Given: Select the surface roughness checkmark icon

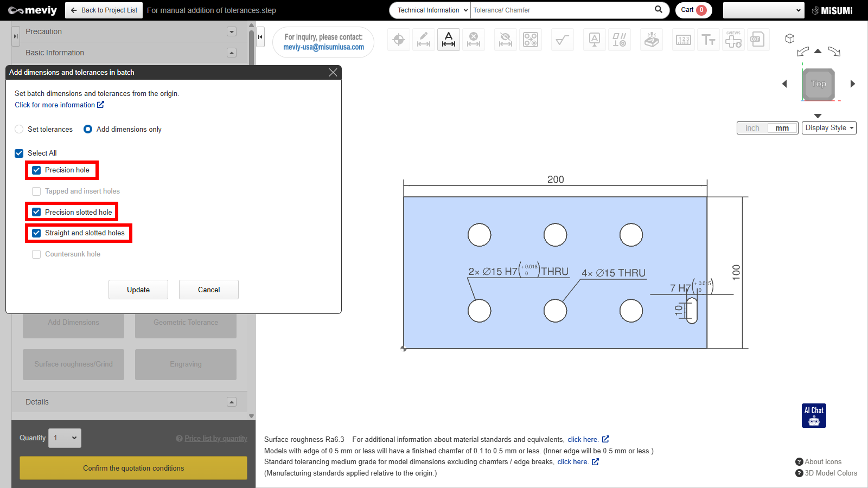Looking at the screenshot, I should [x=563, y=40].
